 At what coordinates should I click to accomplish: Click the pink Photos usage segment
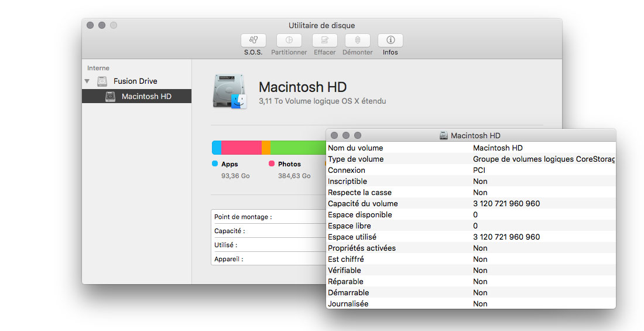click(241, 148)
